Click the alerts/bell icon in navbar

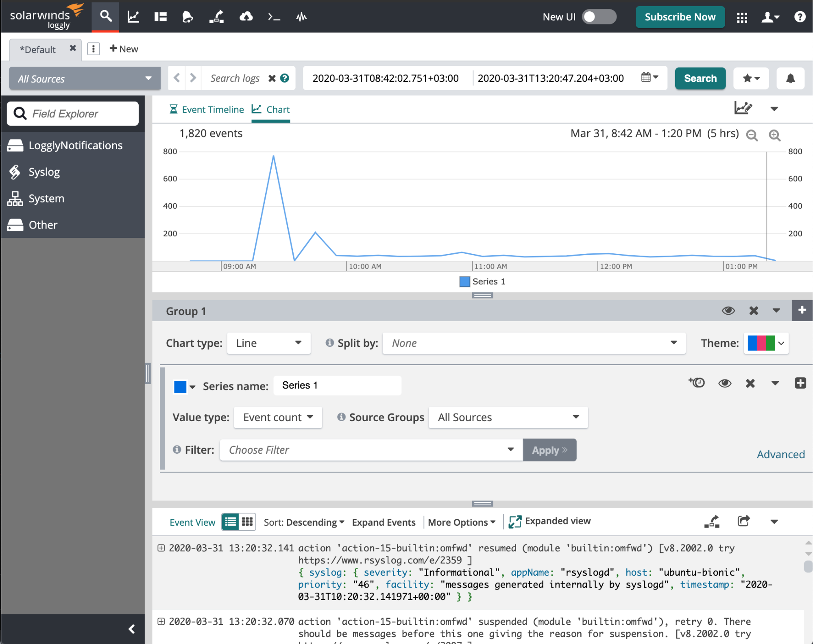point(187,17)
